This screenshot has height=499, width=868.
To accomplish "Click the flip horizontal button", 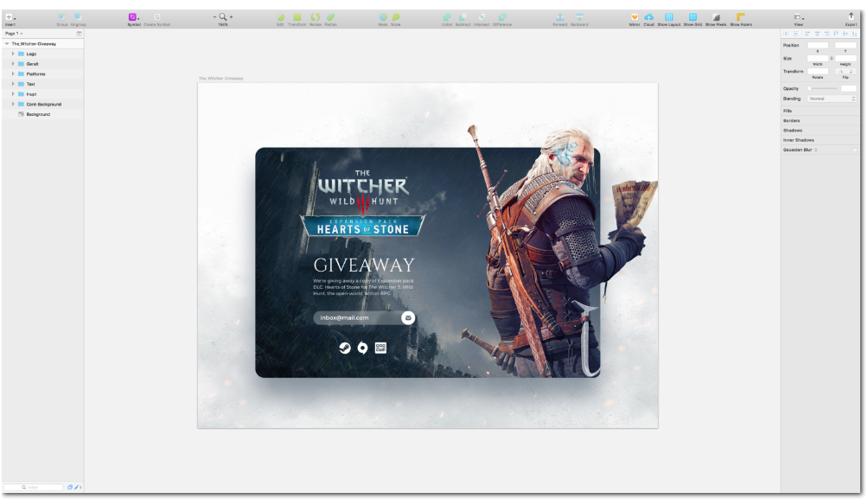I will (840, 72).
